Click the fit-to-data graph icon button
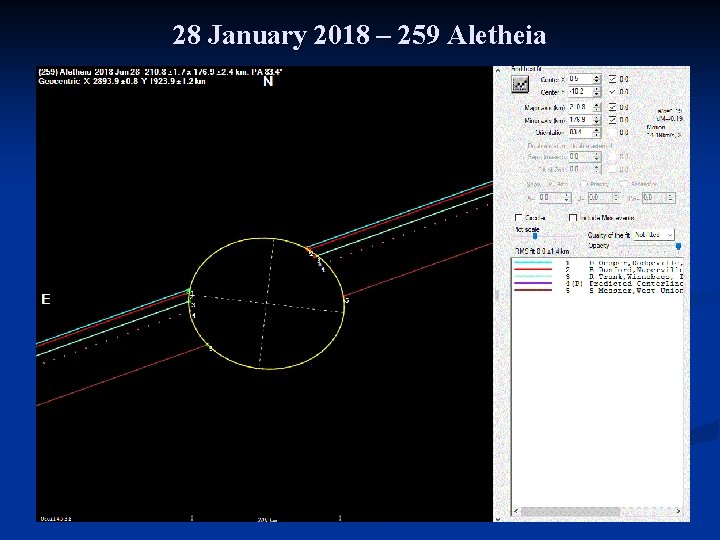The image size is (720, 540). [x=520, y=84]
